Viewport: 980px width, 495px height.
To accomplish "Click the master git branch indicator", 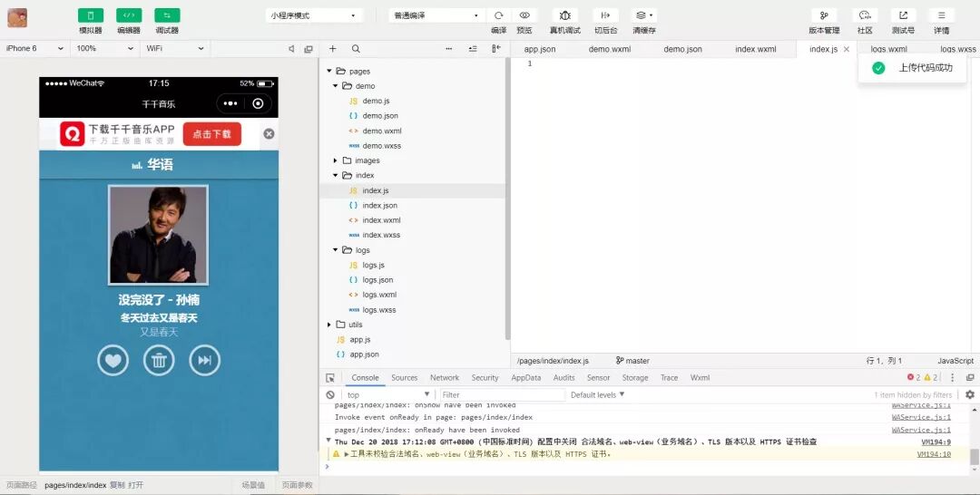I will (x=632, y=361).
